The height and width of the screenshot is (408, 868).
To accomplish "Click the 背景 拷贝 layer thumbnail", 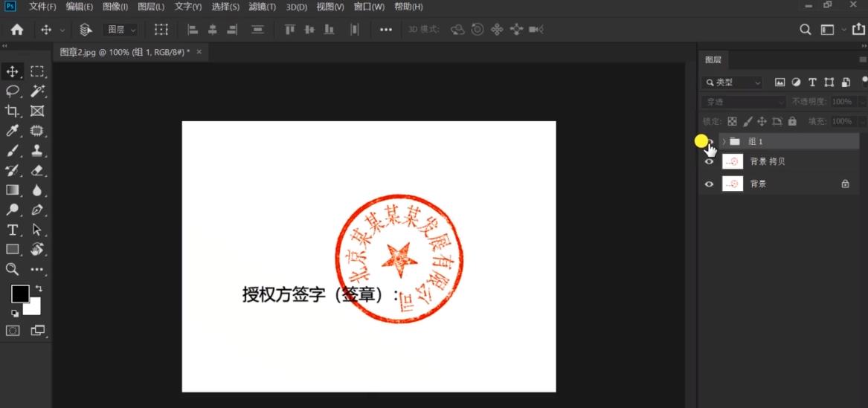I will pos(733,162).
